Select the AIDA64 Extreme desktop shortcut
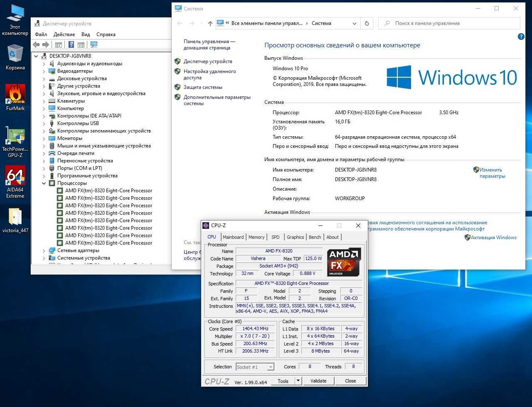The width and height of the screenshot is (532, 407). [15, 182]
